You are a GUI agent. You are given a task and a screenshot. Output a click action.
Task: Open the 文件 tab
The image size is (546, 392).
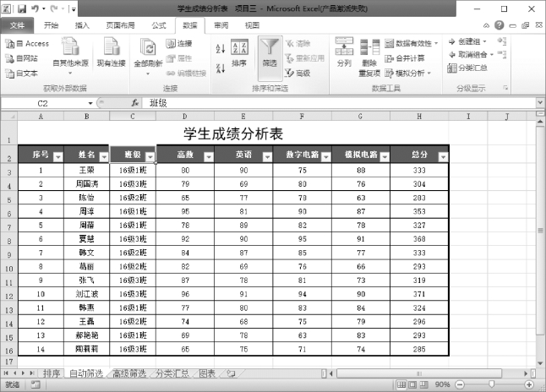click(17, 25)
